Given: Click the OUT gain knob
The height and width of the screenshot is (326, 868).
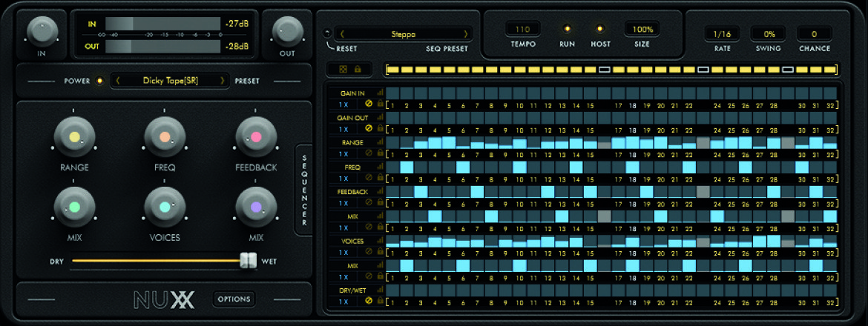Looking at the screenshot, I should (x=288, y=31).
